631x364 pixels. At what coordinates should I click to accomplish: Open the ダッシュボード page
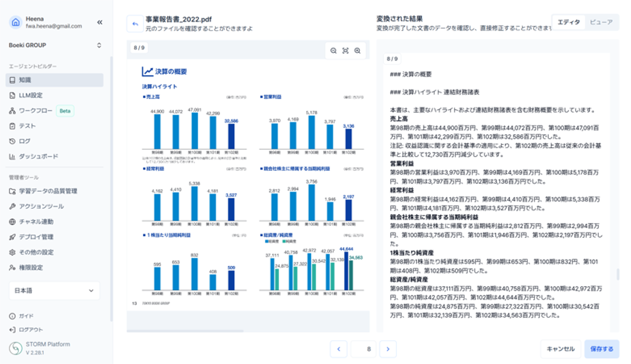coord(54,156)
